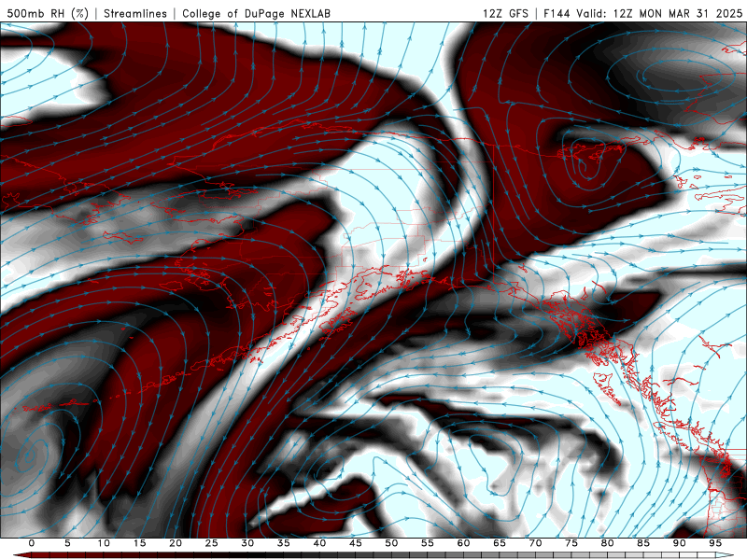Viewport: 747px width, 560px height.
Task: Click the '25' tick label on the scale
Action: point(212,543)
